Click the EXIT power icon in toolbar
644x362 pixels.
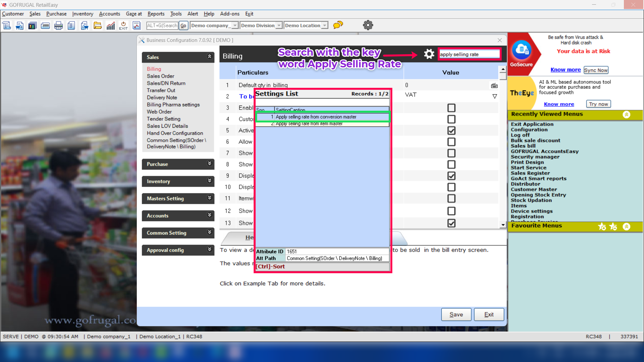123,25
